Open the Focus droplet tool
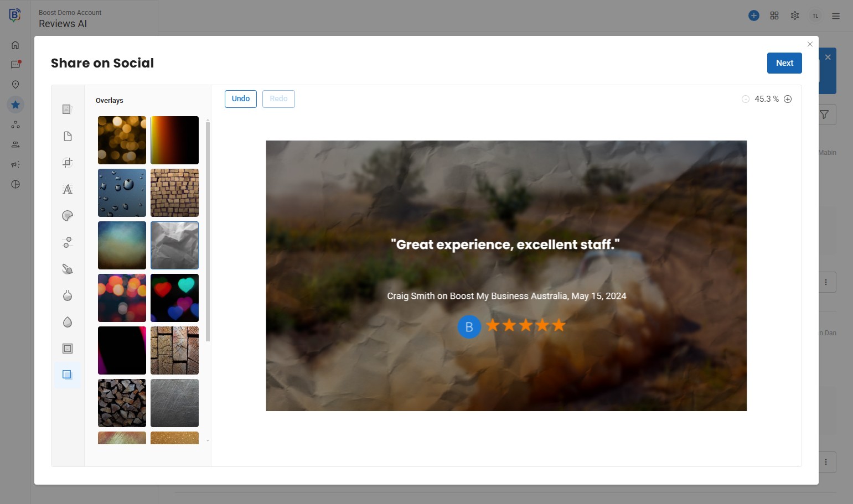The height and width of the screenshot is (504, 853). [68, 322]
